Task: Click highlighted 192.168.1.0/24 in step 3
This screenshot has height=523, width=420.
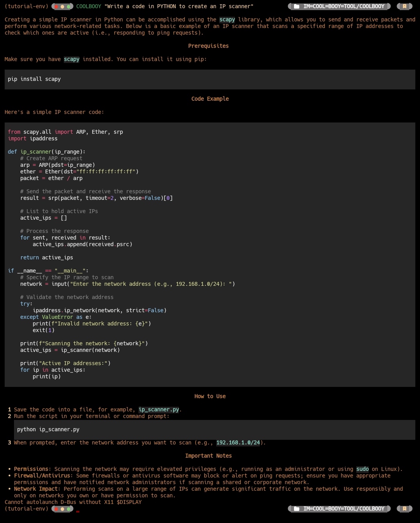Action: coord(238,443)
